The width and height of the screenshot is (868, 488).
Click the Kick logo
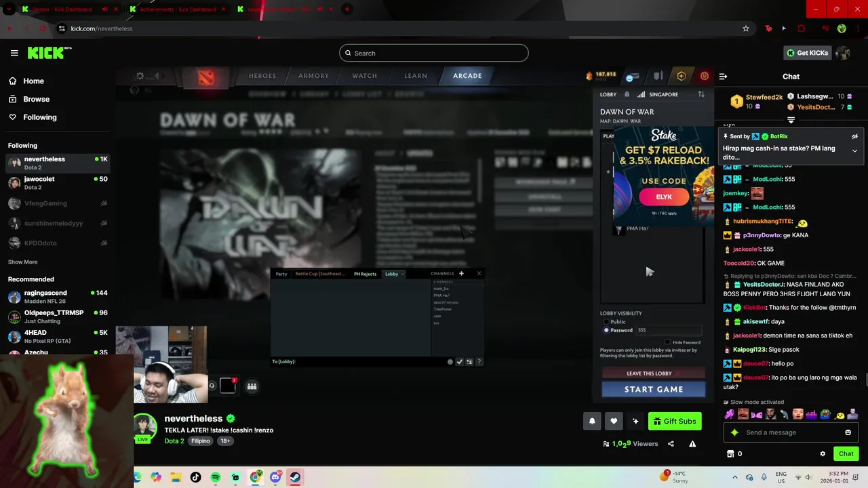point(50,53)
